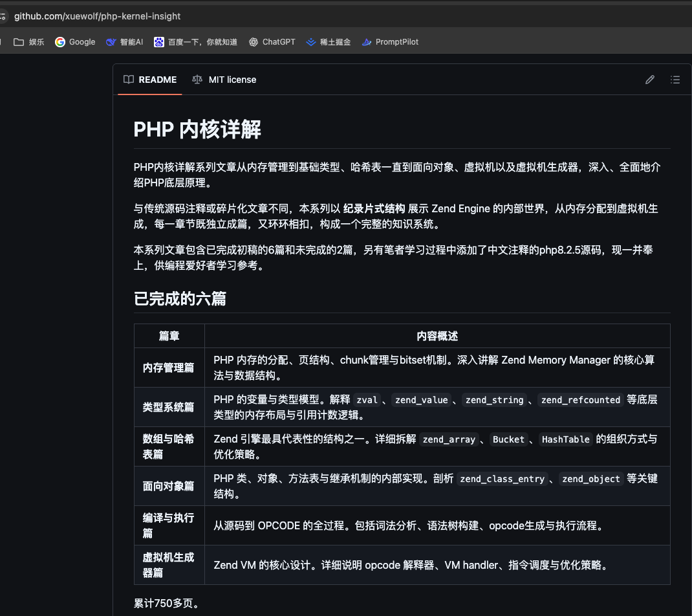Select the zend_class_entry code snippet

(501, 479)
